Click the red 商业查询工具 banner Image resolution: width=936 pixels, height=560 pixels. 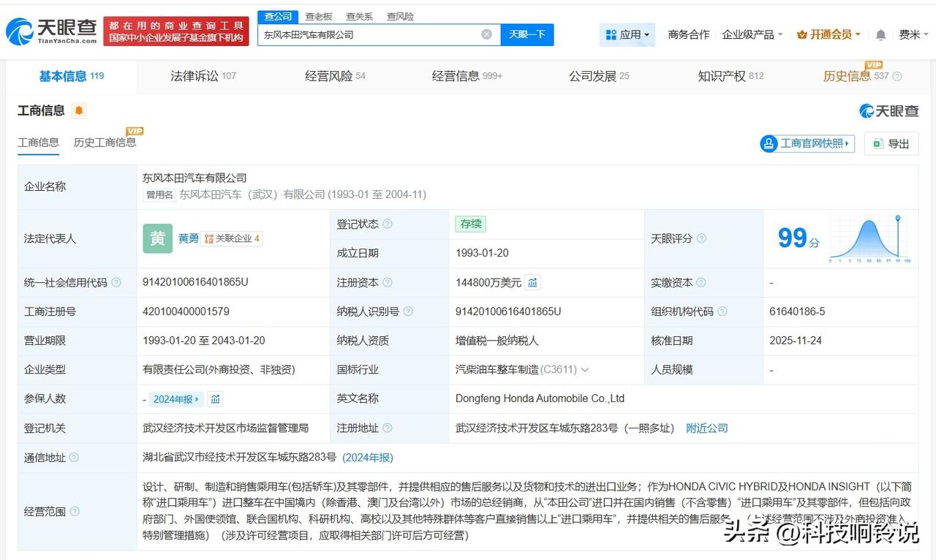[176, 31]
